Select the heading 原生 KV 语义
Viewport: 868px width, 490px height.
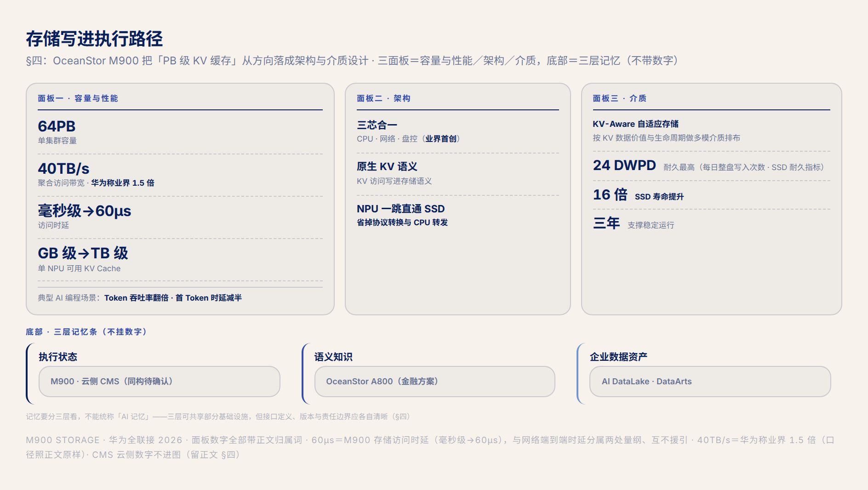point(387,166)
